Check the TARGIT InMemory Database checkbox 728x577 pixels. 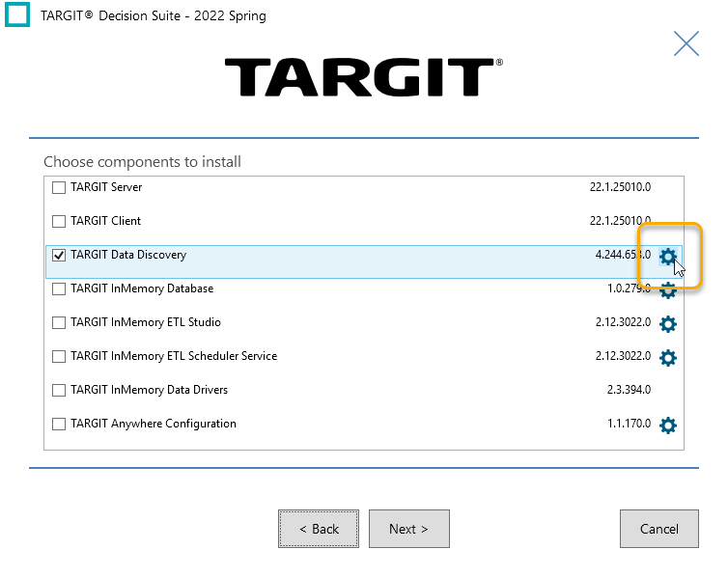[59, 288]
